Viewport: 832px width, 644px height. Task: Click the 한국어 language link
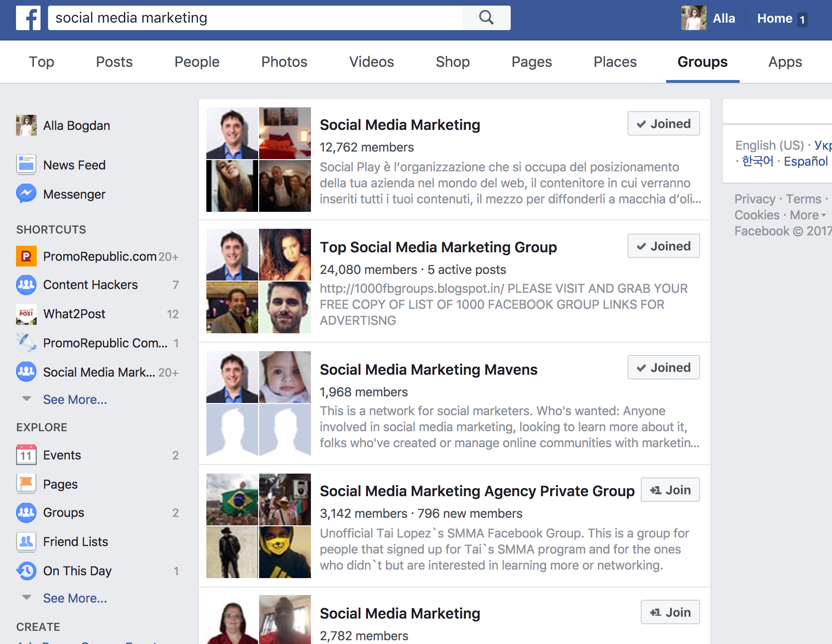758,161
